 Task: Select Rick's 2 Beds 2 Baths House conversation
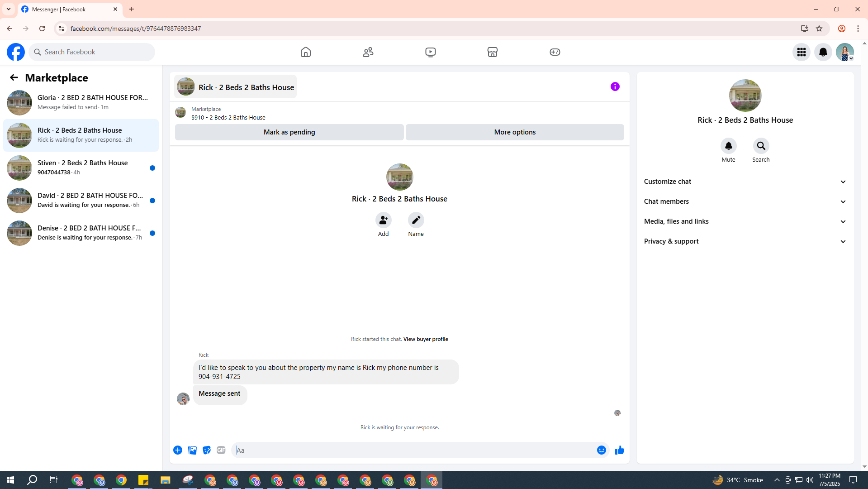pyautogui.click(x=81, y=135)
